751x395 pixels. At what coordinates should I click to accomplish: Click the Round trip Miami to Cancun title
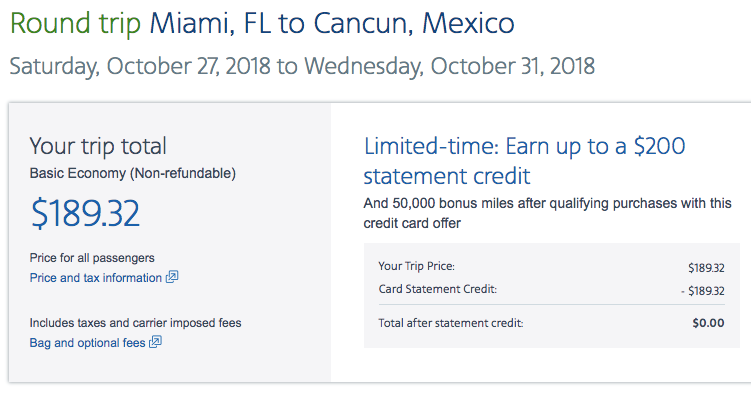[262, 23]
